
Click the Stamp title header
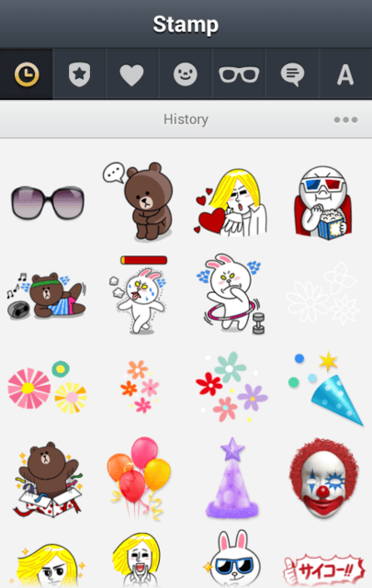[186, 25]
